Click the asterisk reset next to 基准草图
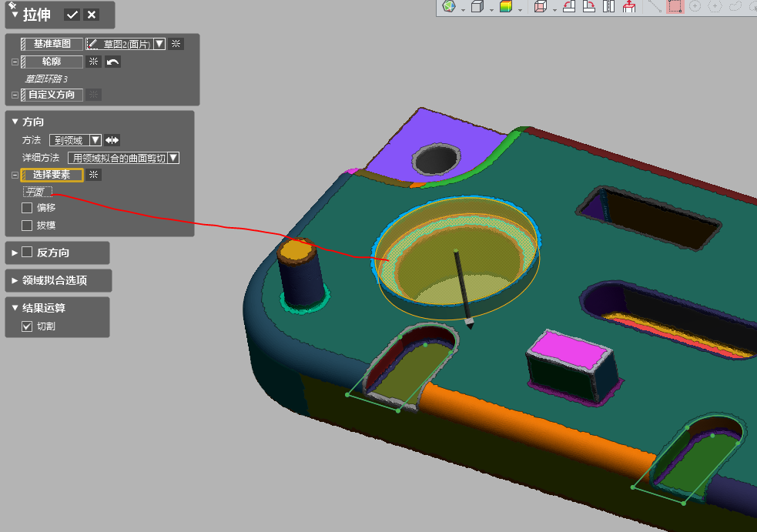 pyautogui.click(x=176, y=44)
